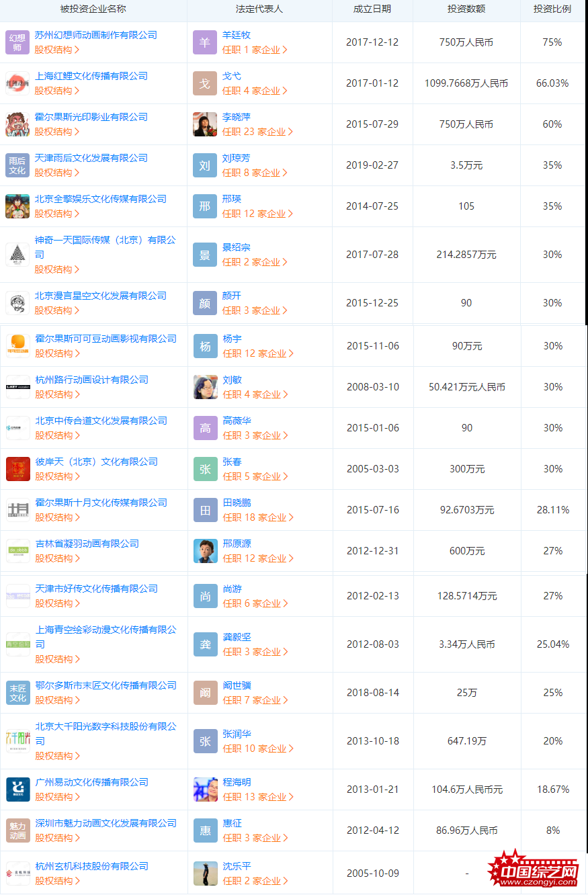Click the avatar tile for 戈弋
The height and width of the screenshot is (895, 588).
coord(205,83)
